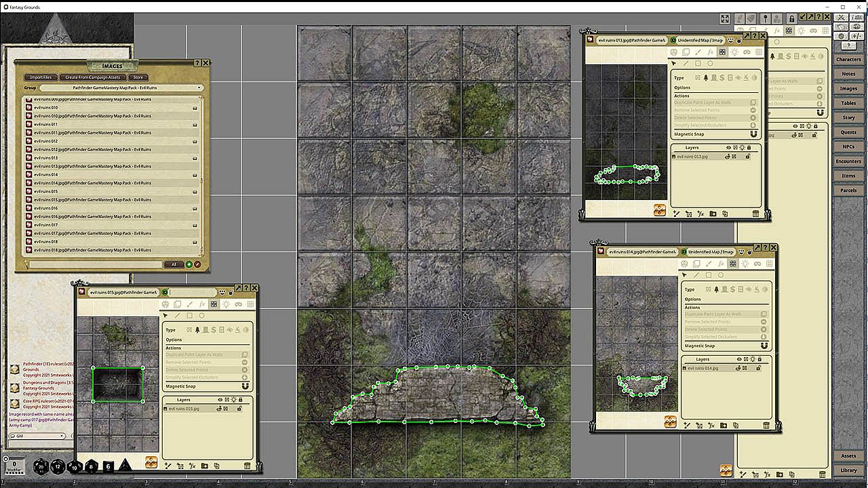The width and height of the screenshot is (868, 488).
Task: Click the green add button in Images window
Action: pos(189,264)
